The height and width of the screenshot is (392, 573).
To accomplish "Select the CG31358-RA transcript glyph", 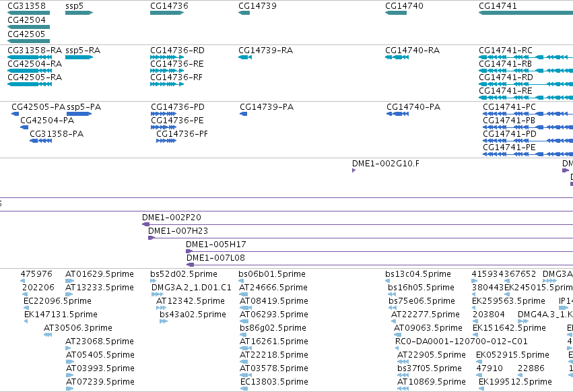I will click(30, 57).
